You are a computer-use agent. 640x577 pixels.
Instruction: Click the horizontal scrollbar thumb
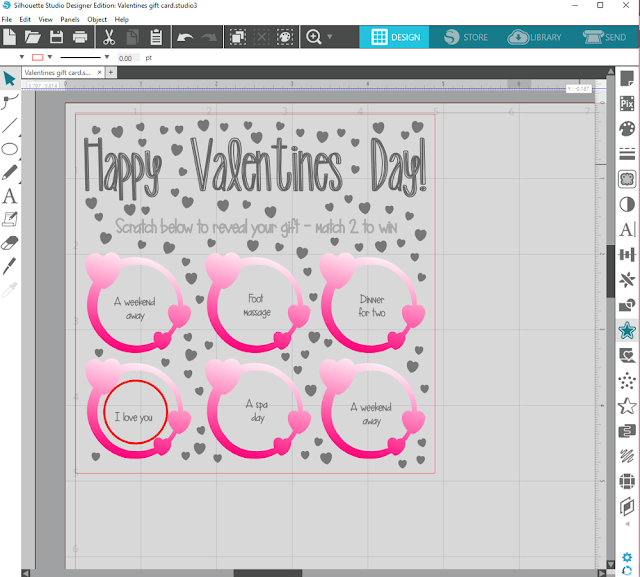(267, 573)
